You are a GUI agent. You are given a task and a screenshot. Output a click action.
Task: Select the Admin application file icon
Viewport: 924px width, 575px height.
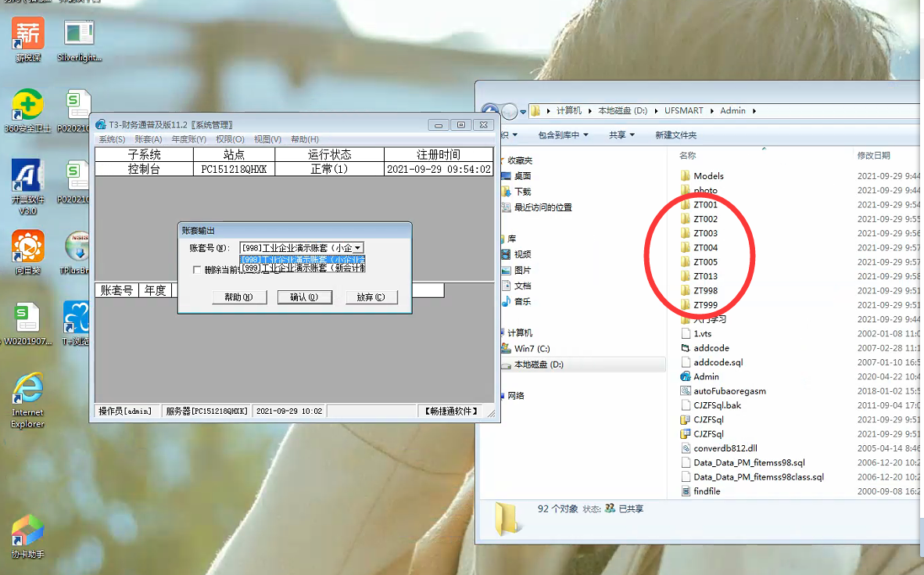[x=685, y=376]
